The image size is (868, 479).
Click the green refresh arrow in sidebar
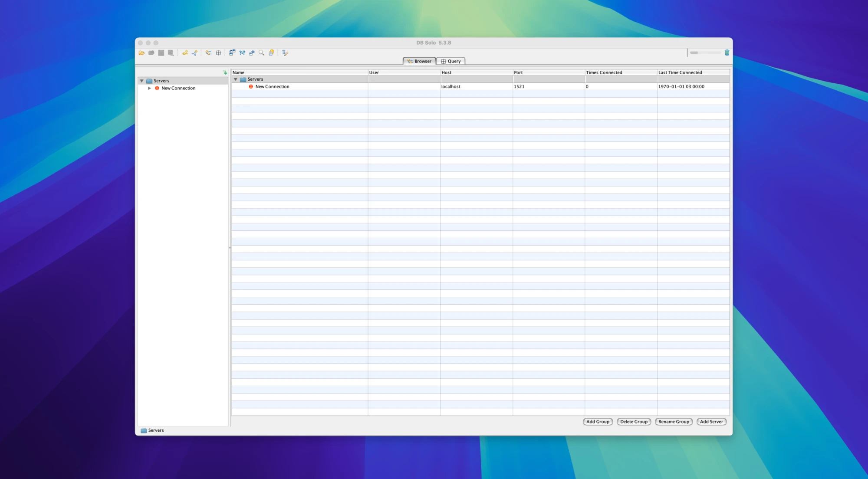[x=225, y=72]
